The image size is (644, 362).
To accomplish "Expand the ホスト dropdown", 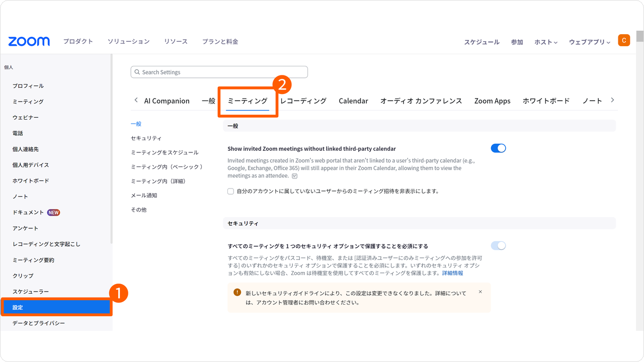I will pyautogui.click(x=546, y=42).
